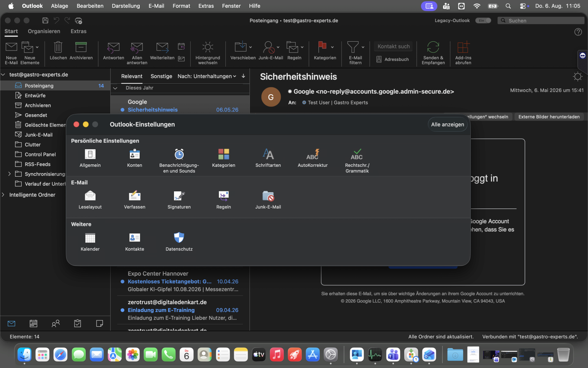This screenshot has height=368, width=588.
Task: Click the Kontakt suchen field
Action: pos(393,46)
